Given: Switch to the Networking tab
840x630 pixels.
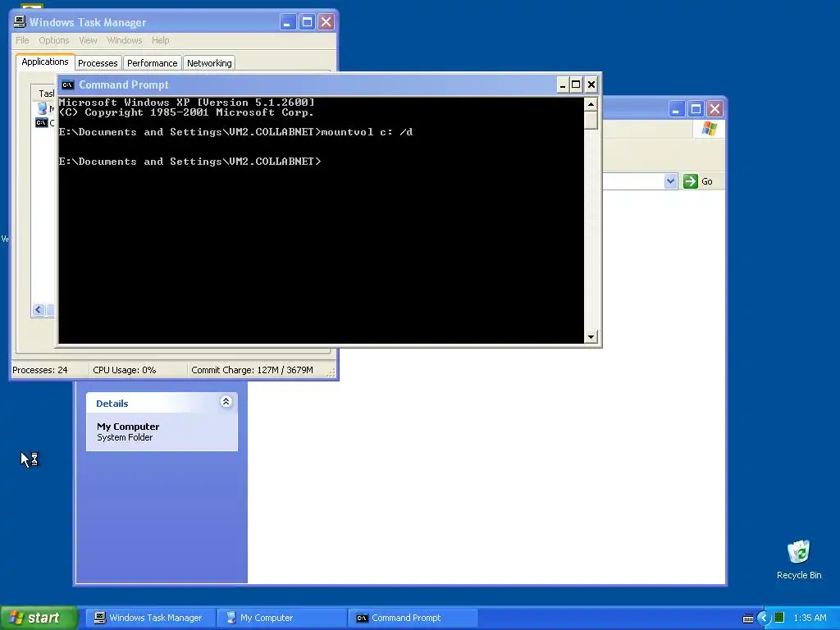Looking at the screenshot, I should coord(209,63).
